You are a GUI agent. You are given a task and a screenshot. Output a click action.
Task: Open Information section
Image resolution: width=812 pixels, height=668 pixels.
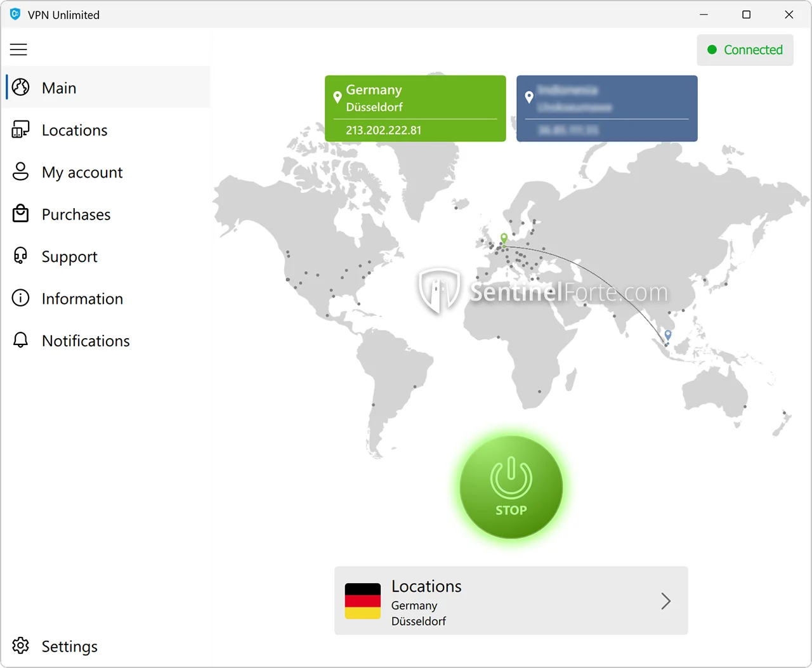click(105, 299)
